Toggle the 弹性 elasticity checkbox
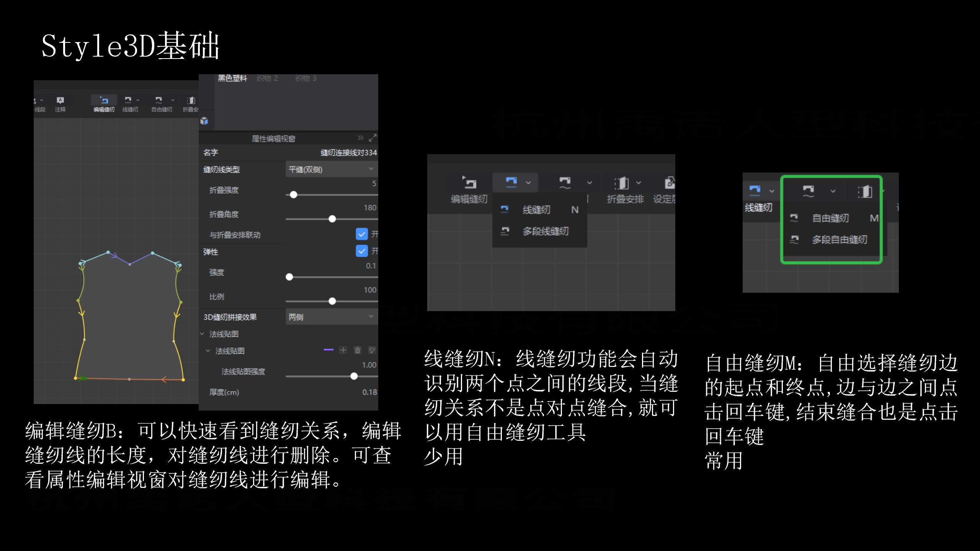980x551 pixels. 362,251
